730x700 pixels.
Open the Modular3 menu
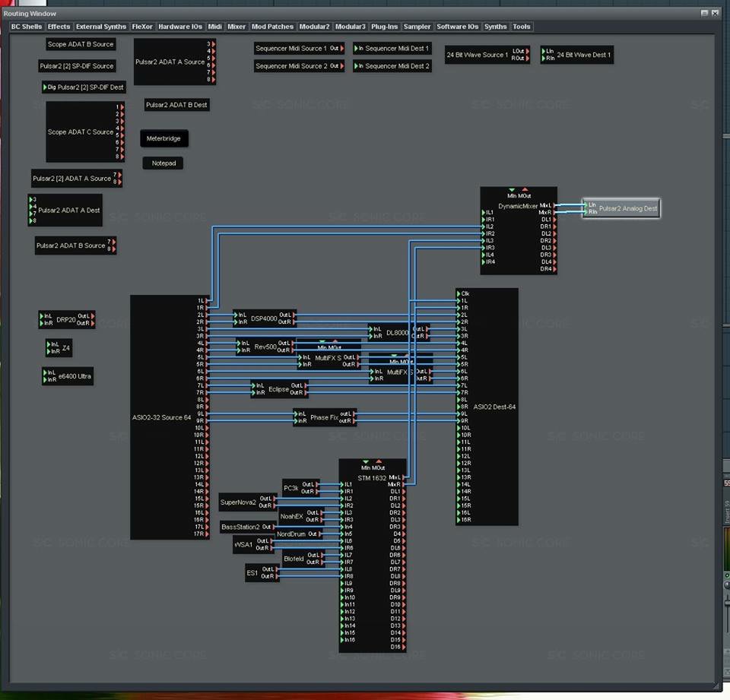click(x=351, y=27)
